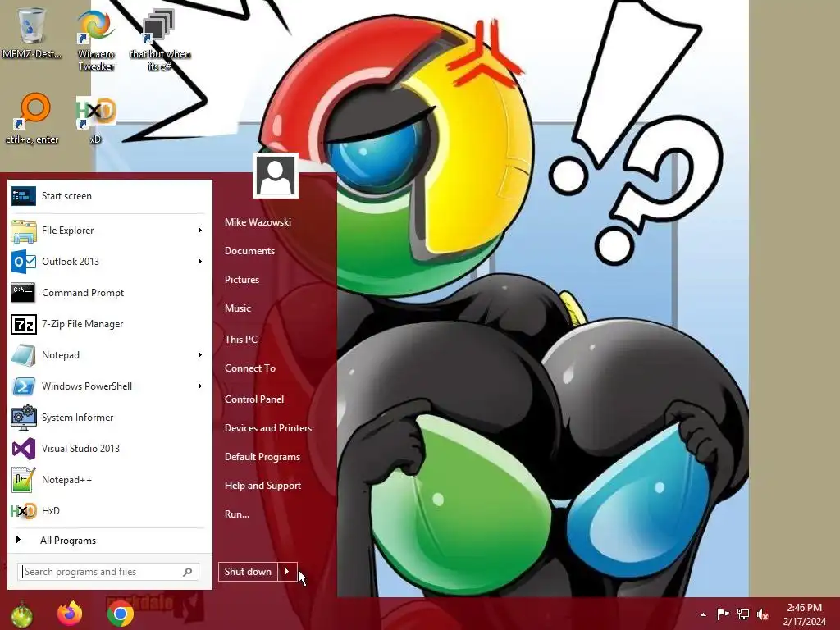Click the Command Prompt icon
This screenshot has width=840, height=630.
(x=24, y=293)
